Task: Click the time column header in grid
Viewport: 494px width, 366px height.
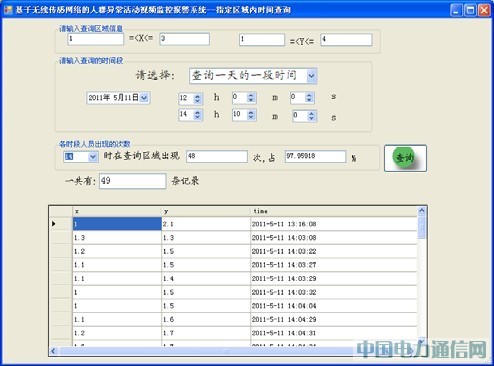Action: click(333, 211)
